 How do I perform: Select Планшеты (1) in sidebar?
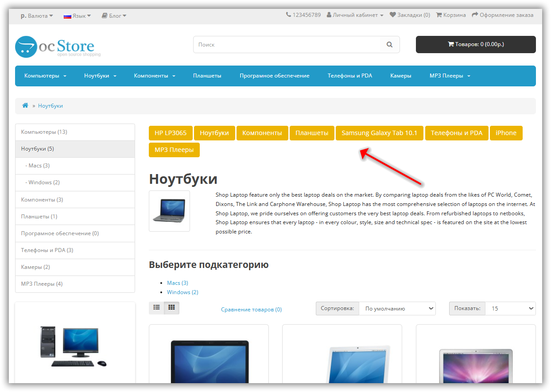pyautogui.click(x=75, y=217)
